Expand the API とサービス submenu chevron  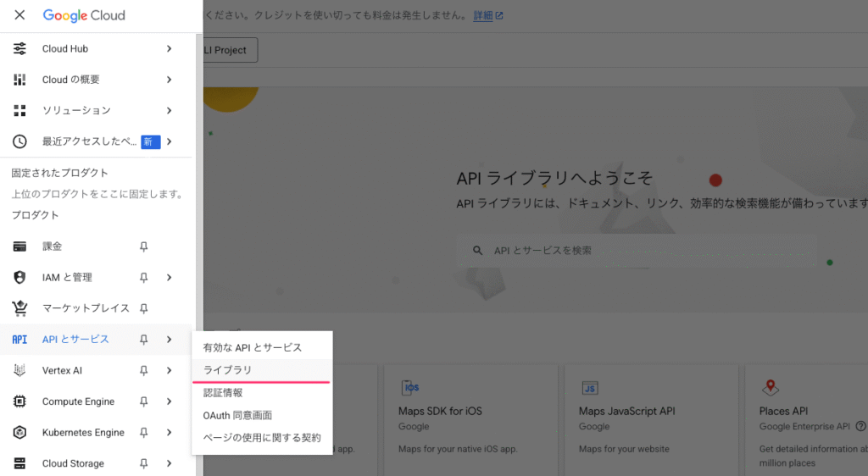(x=169, y=340)
